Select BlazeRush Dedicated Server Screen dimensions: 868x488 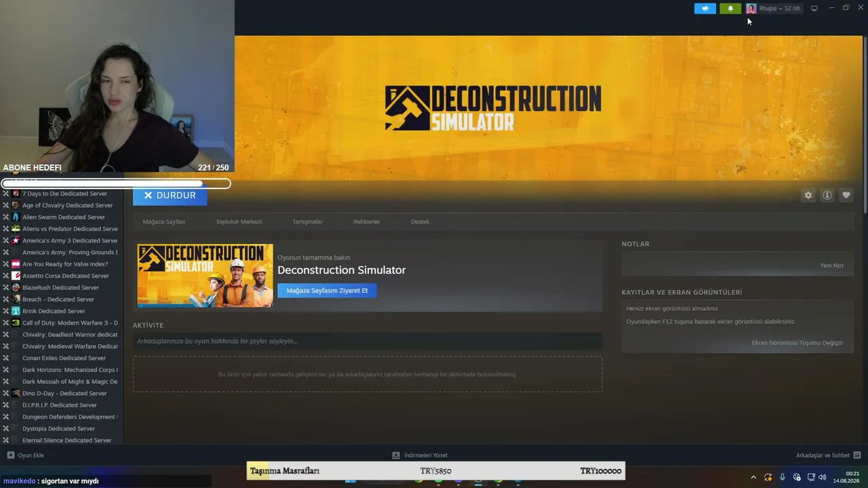point(60,287)
